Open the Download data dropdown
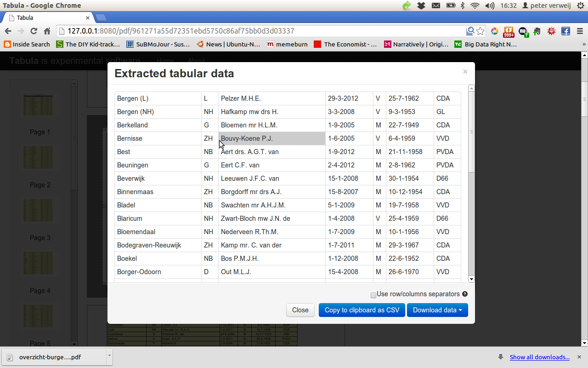The image size is (588, 368). tap(437, 310)
